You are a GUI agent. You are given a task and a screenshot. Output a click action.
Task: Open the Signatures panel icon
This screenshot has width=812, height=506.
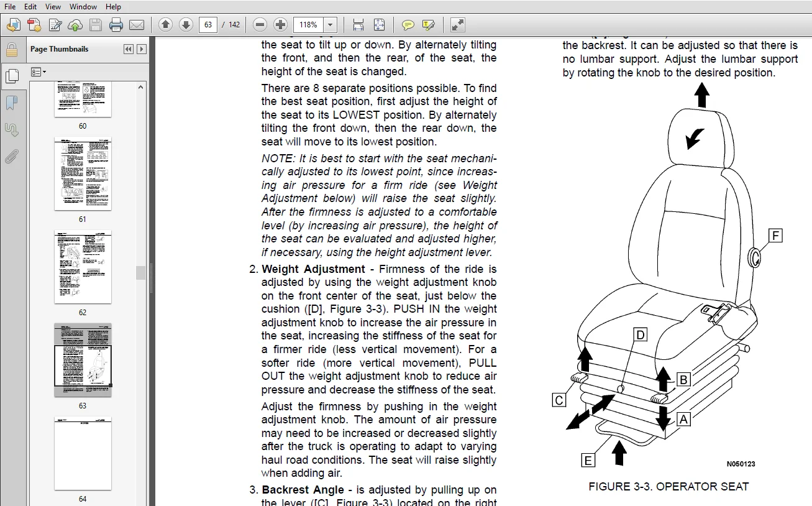(x=12, y=130)
